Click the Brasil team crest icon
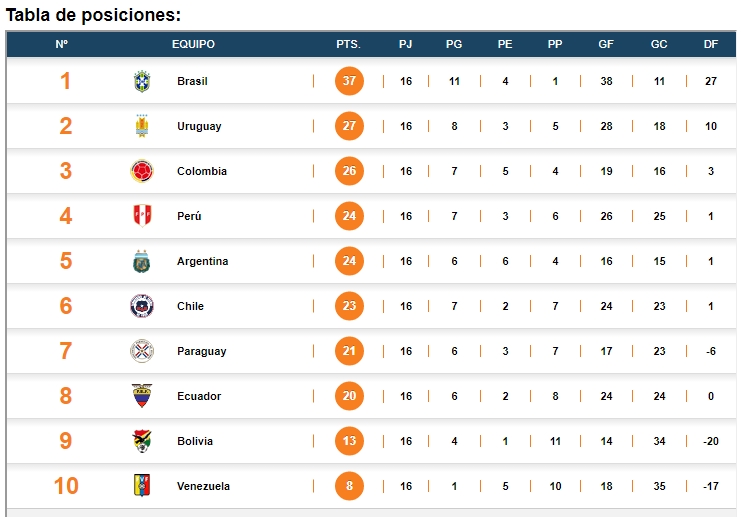 tap(142, 81)
